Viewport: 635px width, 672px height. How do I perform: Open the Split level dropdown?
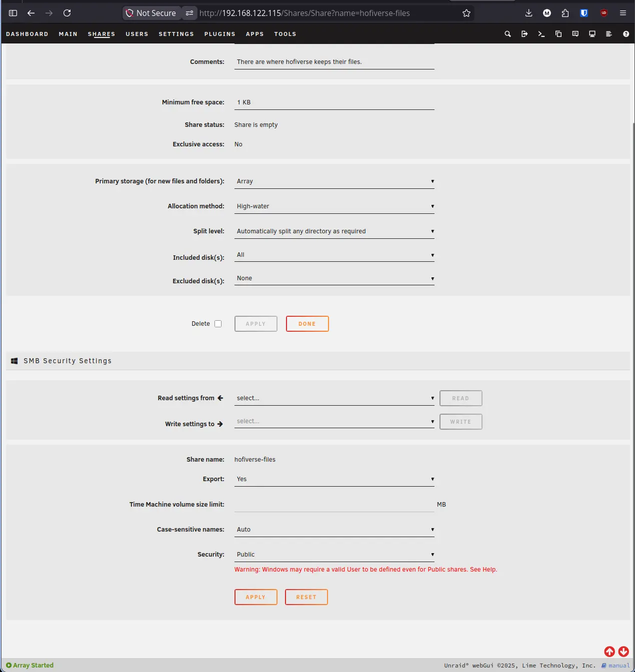coord(334,231)
